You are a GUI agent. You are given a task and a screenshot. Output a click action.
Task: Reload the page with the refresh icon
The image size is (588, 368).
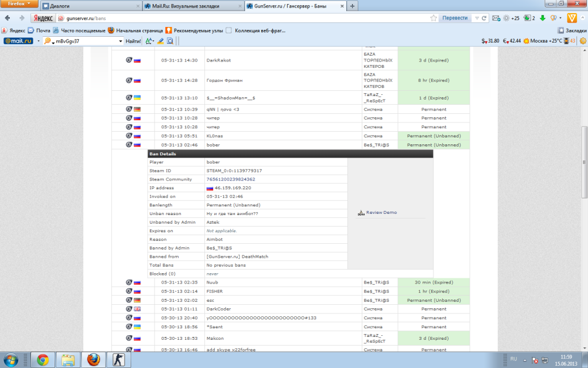(x=485, y=18)
